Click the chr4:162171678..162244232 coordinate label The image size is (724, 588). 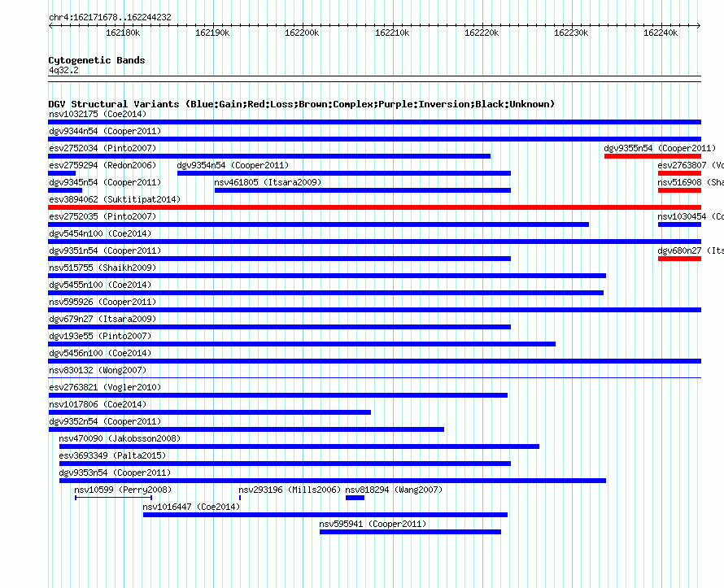(x=110, y=17)
